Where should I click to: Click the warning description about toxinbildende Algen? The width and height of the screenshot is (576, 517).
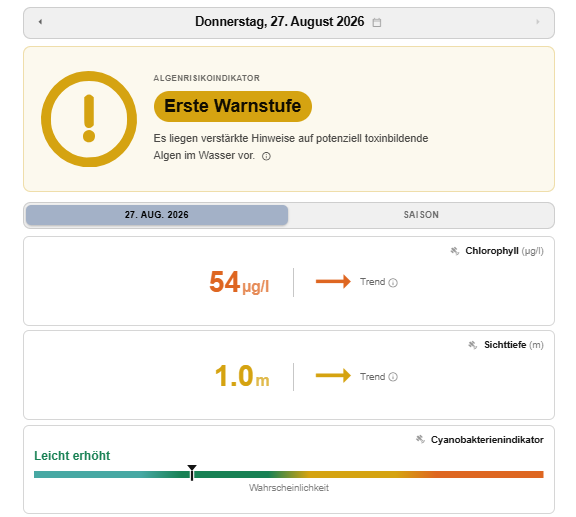291,147
